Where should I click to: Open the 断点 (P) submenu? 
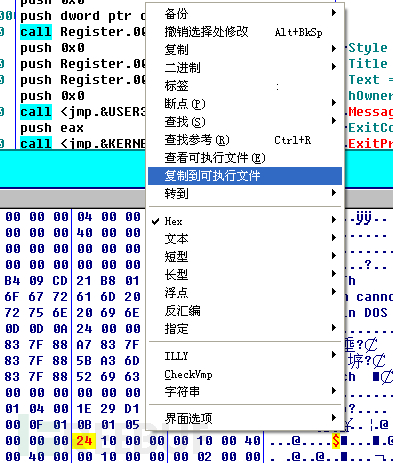[245, 104]
